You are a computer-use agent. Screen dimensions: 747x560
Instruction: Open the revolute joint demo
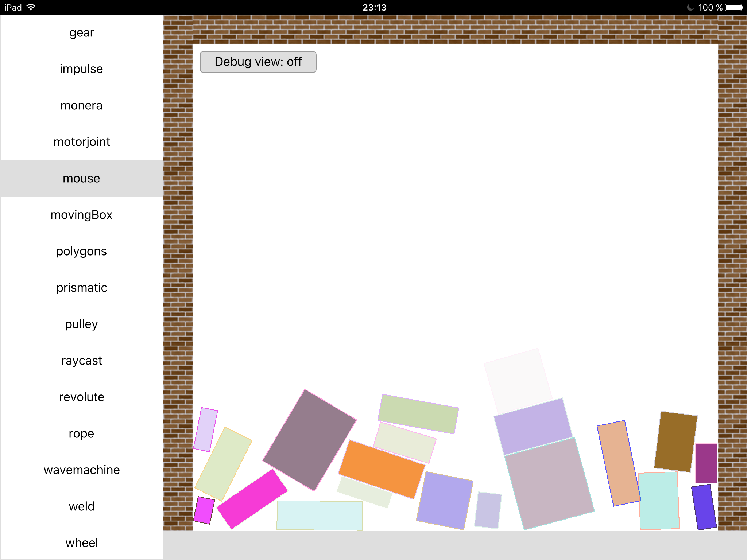(x=82, y=397)
